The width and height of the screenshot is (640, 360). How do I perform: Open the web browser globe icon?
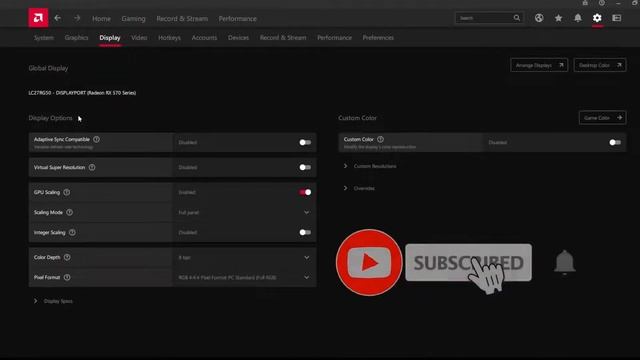[x=539, y=18]
